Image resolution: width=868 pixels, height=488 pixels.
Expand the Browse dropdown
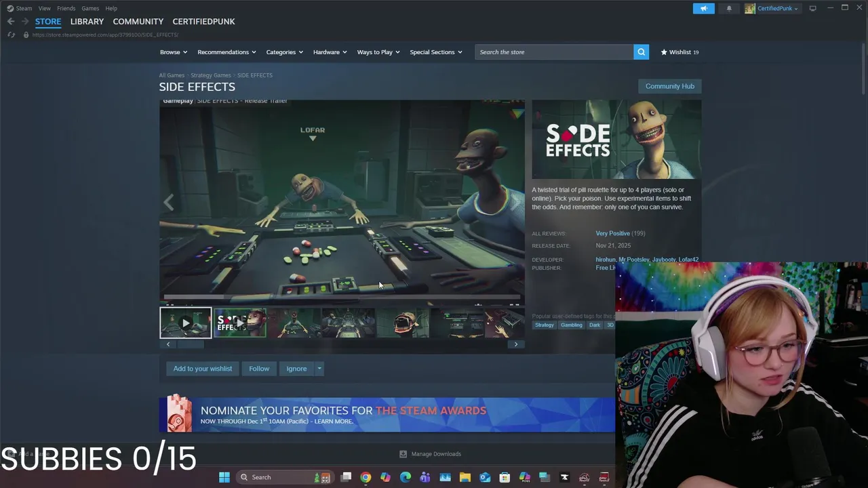tap(174, 52)
